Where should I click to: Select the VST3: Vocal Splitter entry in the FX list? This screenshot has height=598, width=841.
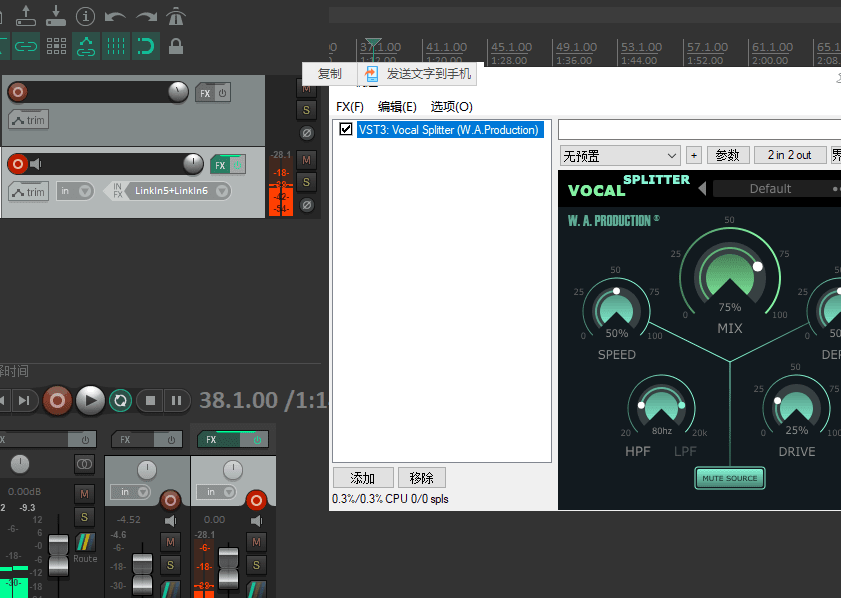click(x=448, y=130)
